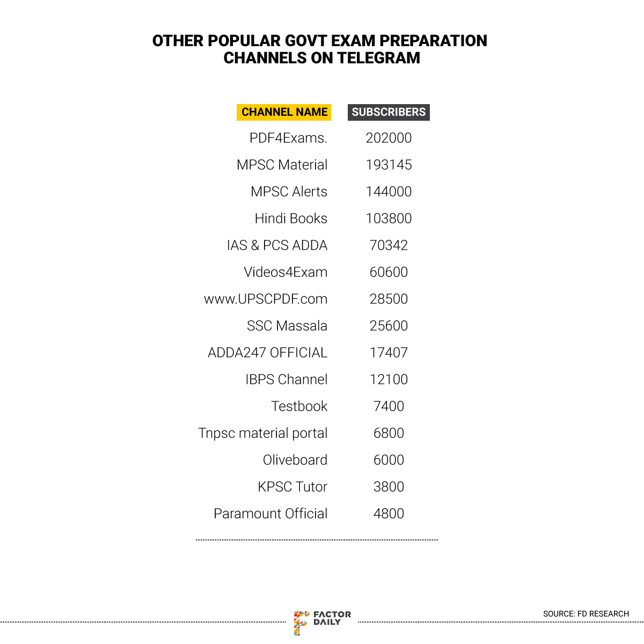644x644 pixels.
Task: Click the Tnpsc material portal entry
Action: [x=262, y=433]
